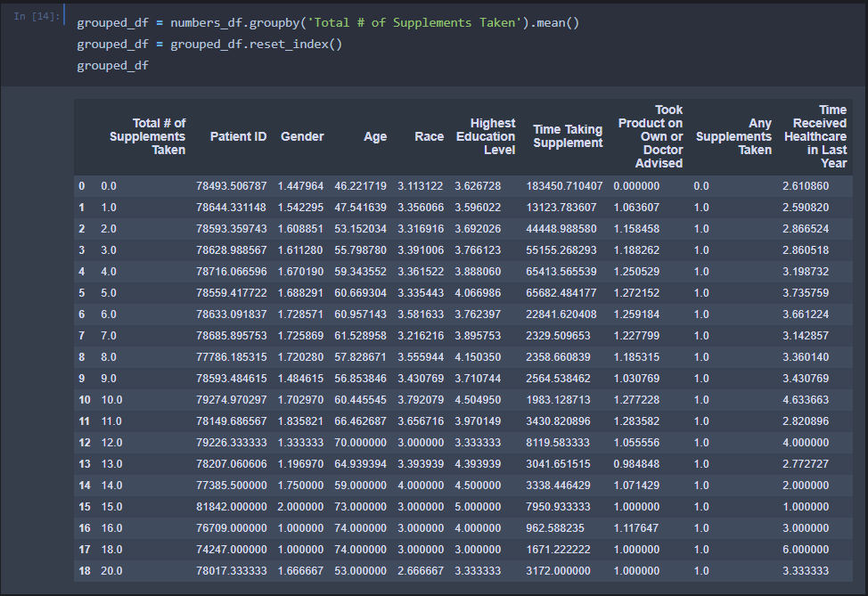Click the 'Time Taking Supplement' column header

coord(568,136)
